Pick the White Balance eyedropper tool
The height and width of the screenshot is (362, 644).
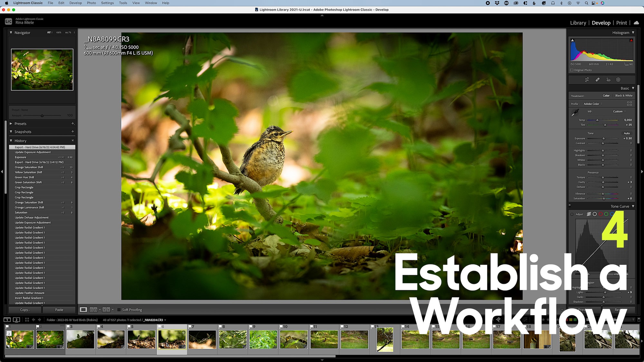pos(575,113)
